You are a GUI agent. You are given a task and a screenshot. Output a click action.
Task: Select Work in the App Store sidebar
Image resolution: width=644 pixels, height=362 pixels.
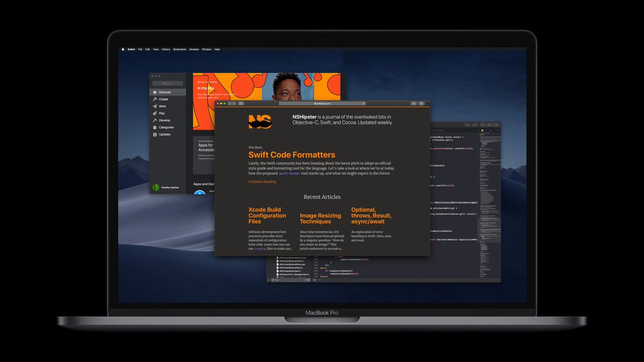[x=167, y=106]
